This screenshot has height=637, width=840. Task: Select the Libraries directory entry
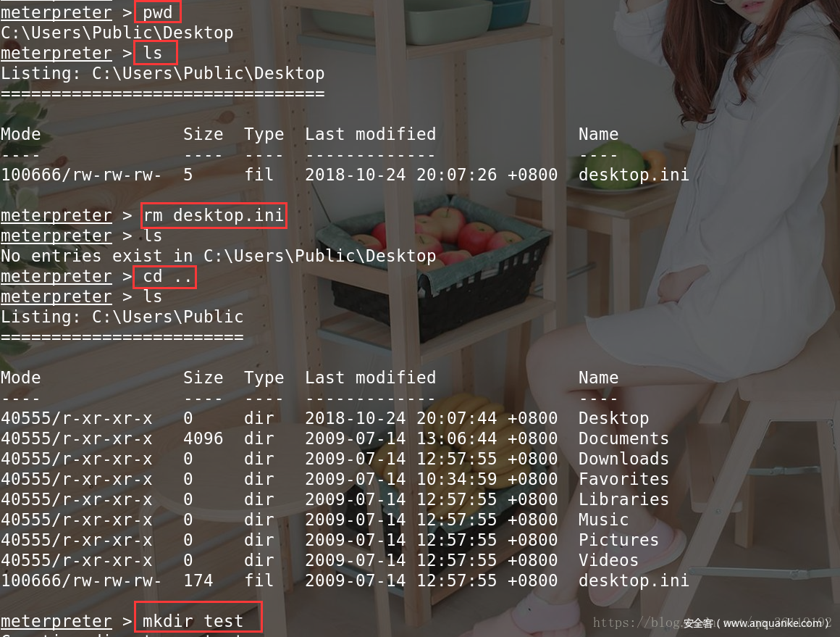click(623, 500)
